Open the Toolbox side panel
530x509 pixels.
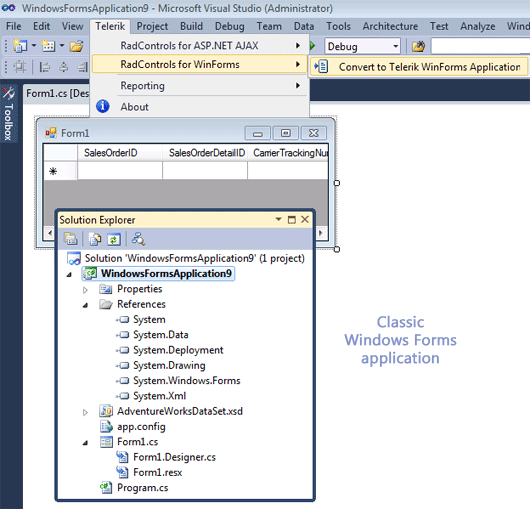(8, 114)
